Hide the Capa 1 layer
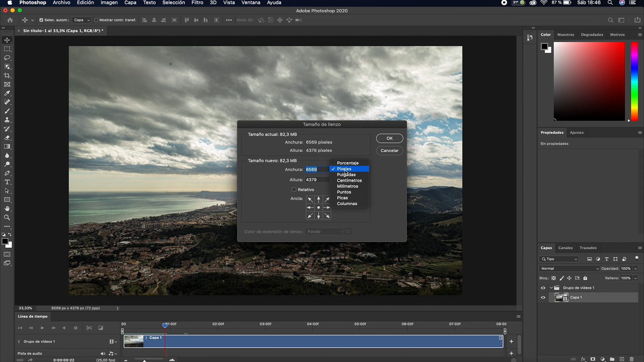Viewport: 644px width, 362px height. (543, 297)
